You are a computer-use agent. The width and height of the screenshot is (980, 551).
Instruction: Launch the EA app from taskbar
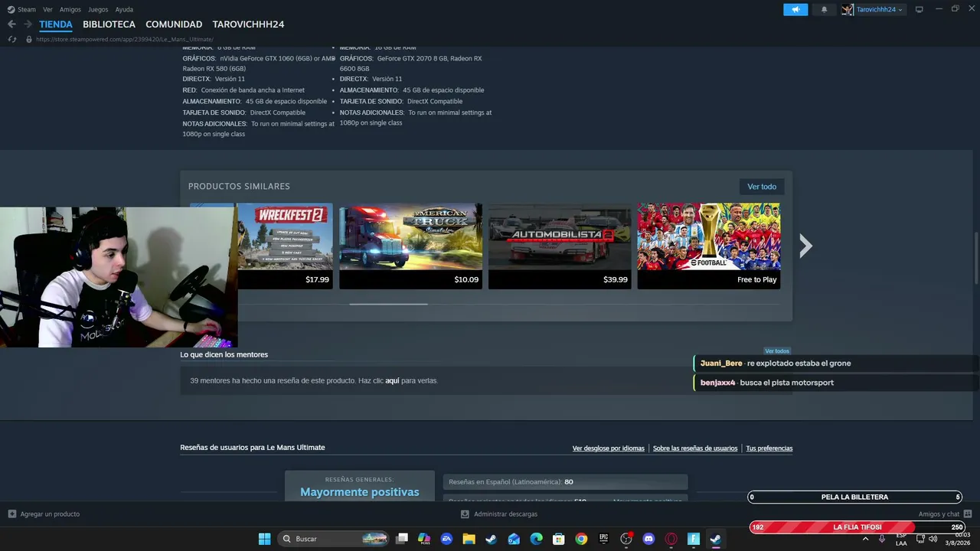pos(446,539)
